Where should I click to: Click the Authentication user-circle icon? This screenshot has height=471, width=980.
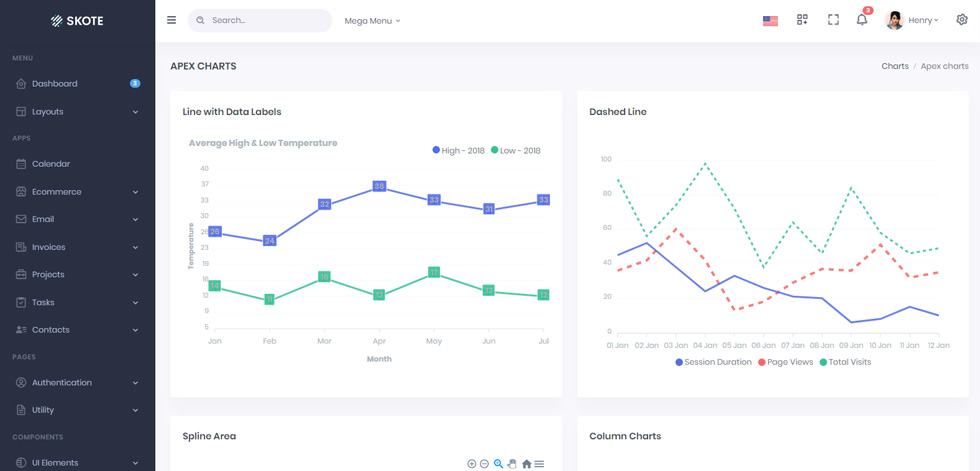click(21, 382)
